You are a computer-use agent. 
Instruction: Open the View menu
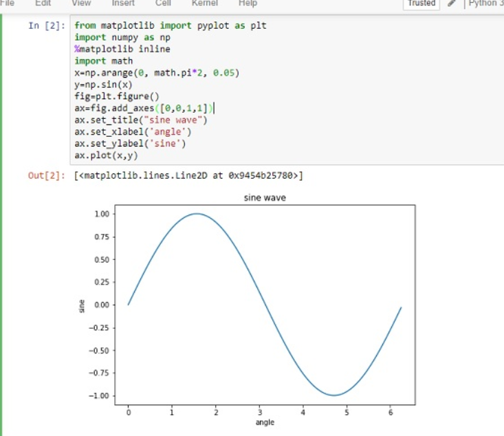(x=81, y=3)
